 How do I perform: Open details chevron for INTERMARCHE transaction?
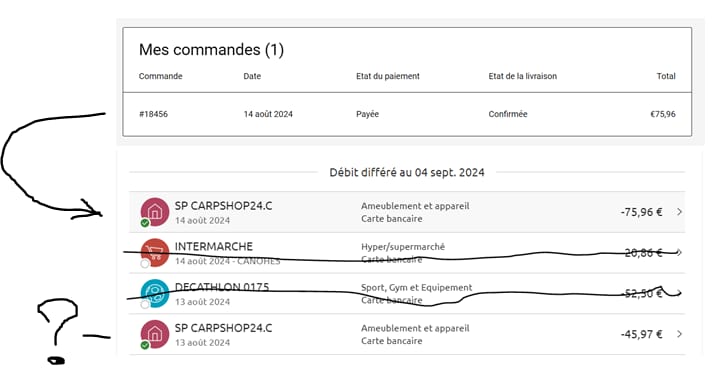[679, 252]
